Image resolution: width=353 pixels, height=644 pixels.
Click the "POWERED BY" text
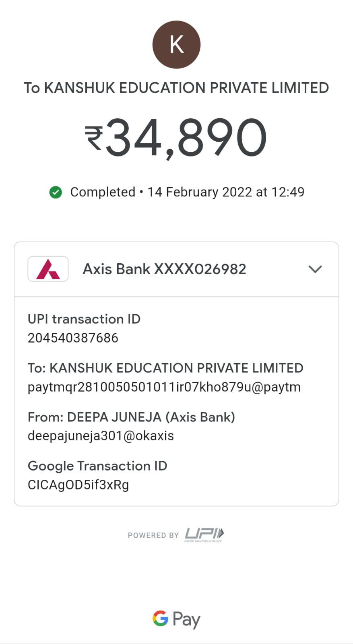point(153,535)
